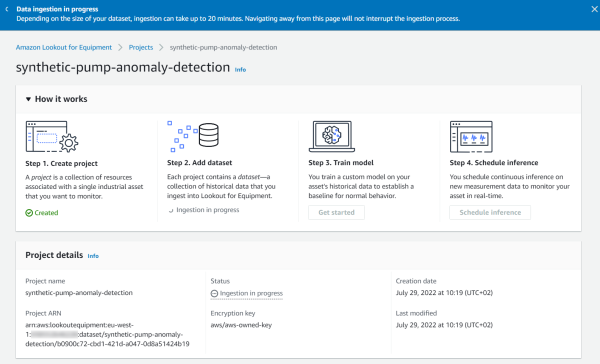Click the green Created checkmark icon
The width and height of the screenshot is (600, 364).
[29, 213]
